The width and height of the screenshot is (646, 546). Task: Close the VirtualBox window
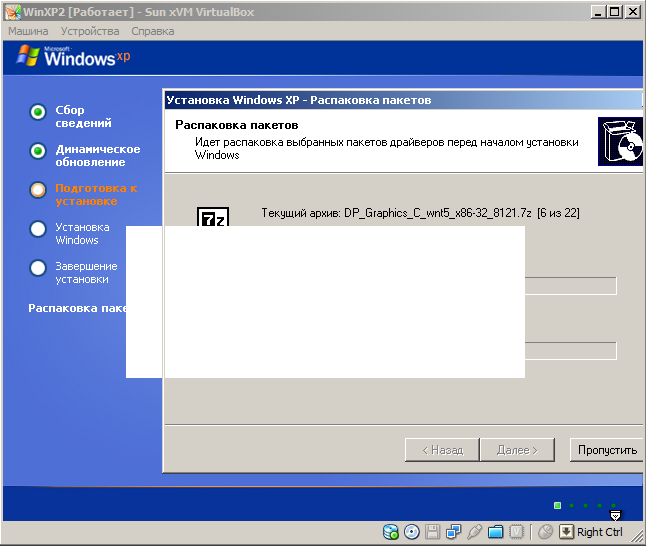pyautogui.click(x=633, y=12)
